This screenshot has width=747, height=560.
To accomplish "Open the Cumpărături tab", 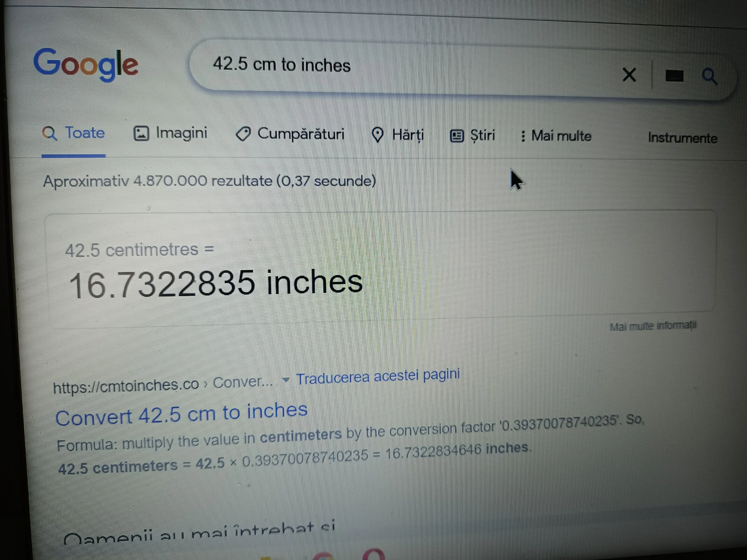I will coord(290,134).
